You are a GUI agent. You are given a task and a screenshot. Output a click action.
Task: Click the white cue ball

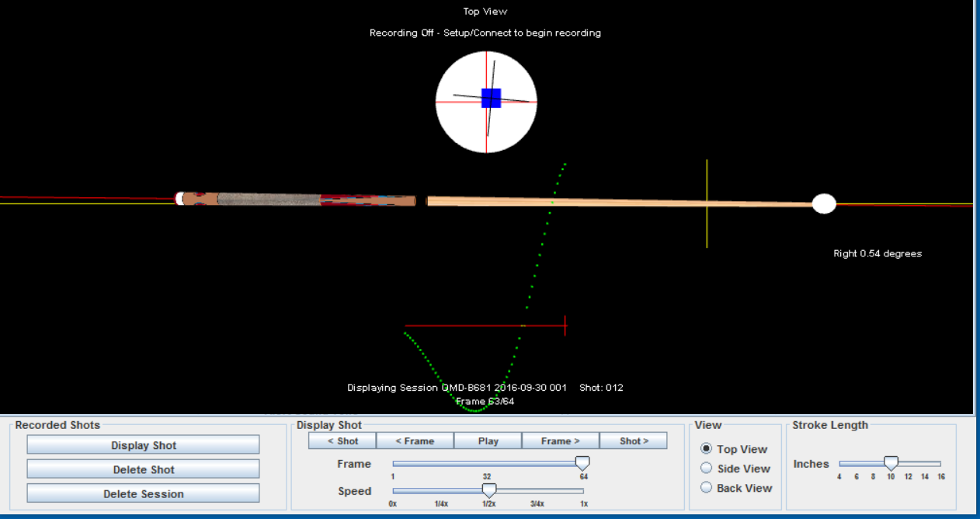(824, 204)
